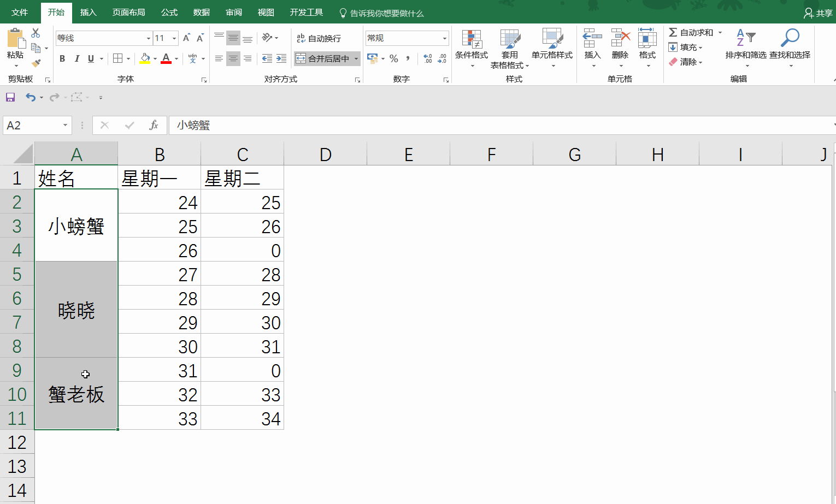836x504 pixels.
Task: Toggle bold formatting
Action: coord(62,58)
